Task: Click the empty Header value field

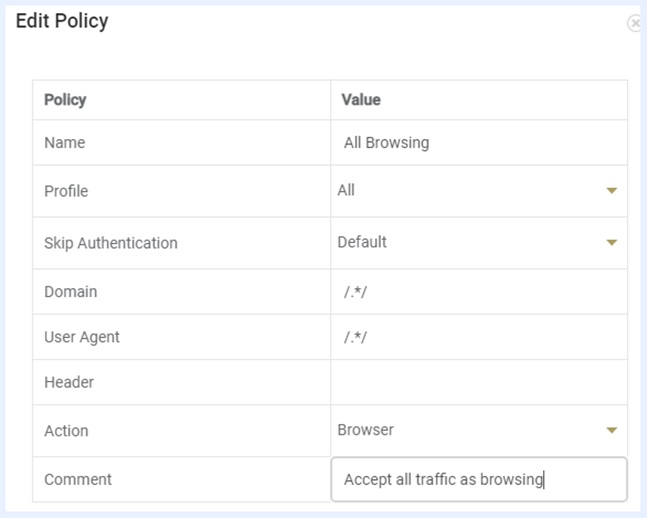Action: click(x=478, y=382)
